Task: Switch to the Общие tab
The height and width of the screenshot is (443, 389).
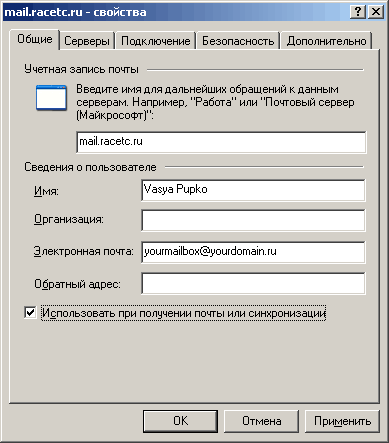Action: click(x=35, y=39)
